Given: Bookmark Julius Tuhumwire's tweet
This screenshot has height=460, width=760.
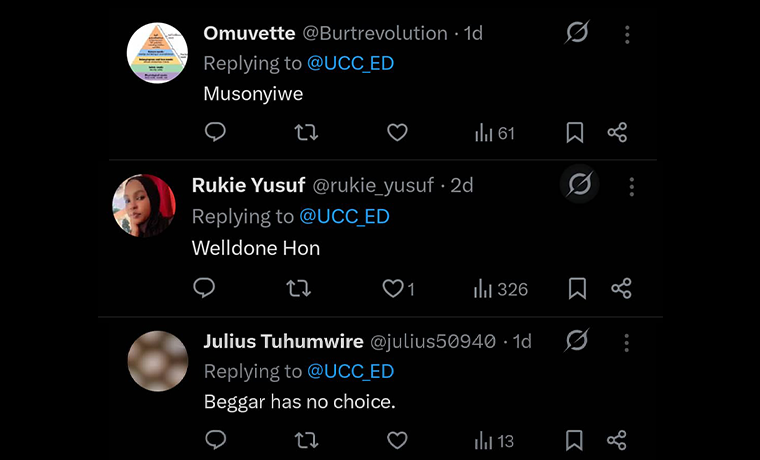Looking at the screenshot, I should tap(575, 440).
